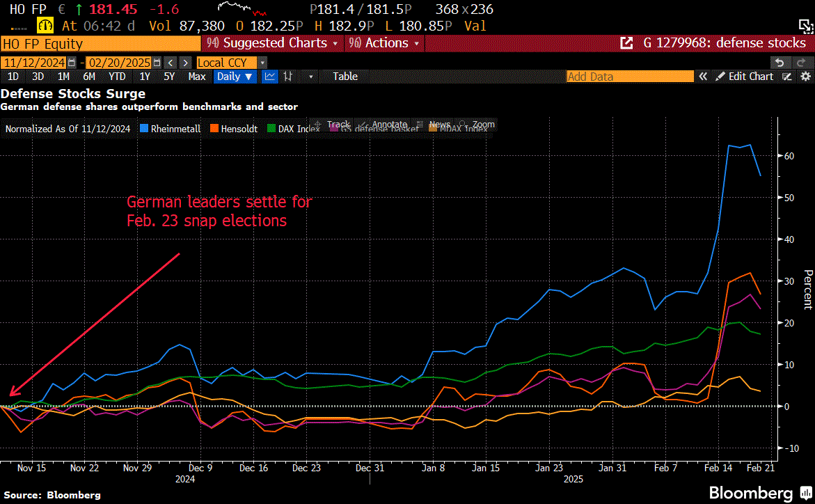
Task: Collapse the Add Data panel with double chevron
Action: 703,77
